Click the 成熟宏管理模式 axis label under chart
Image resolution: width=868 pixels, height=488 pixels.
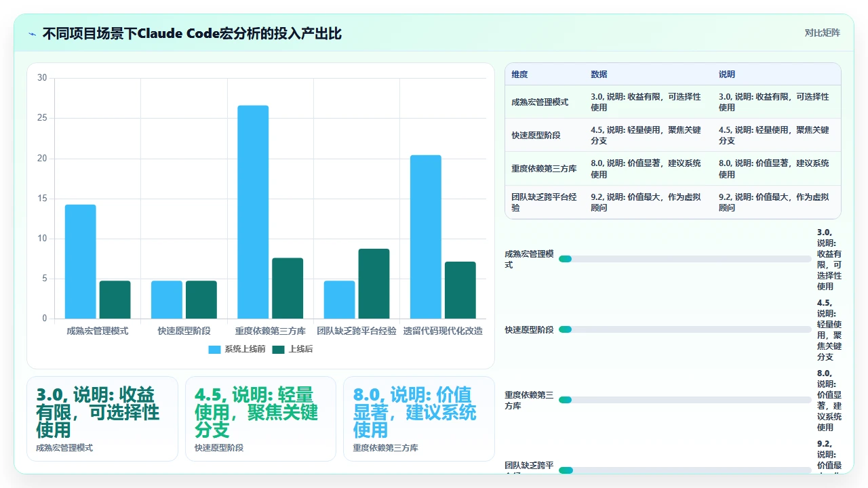tap(98, 331)
